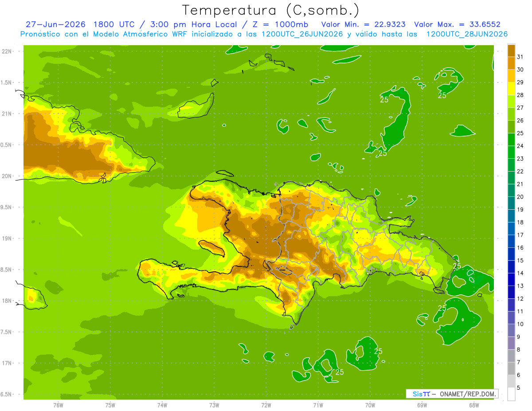Click the '69W' longitude label
This screenshot has width=532, height=411.
[422, 405]
